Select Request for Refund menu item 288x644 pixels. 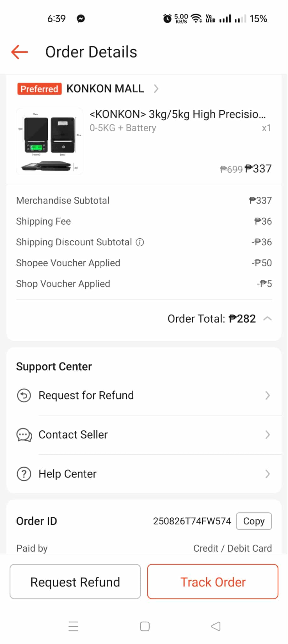tap(86, 396)
